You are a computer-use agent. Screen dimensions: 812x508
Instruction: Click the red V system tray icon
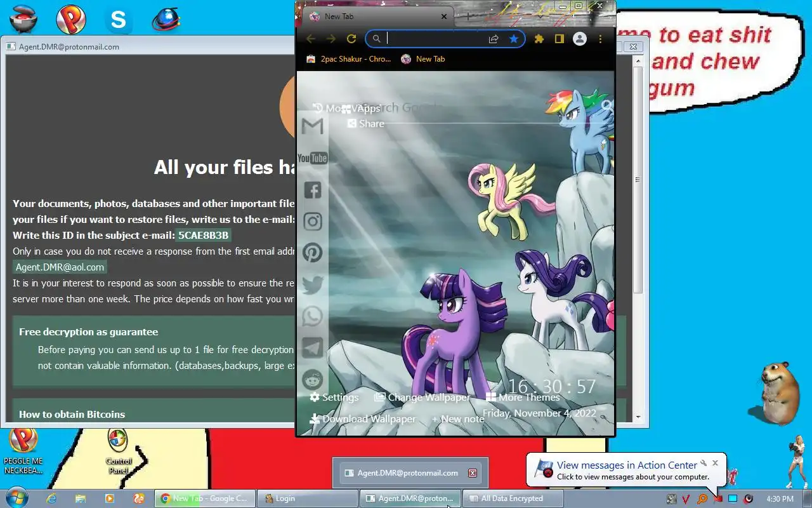[686, 499]
